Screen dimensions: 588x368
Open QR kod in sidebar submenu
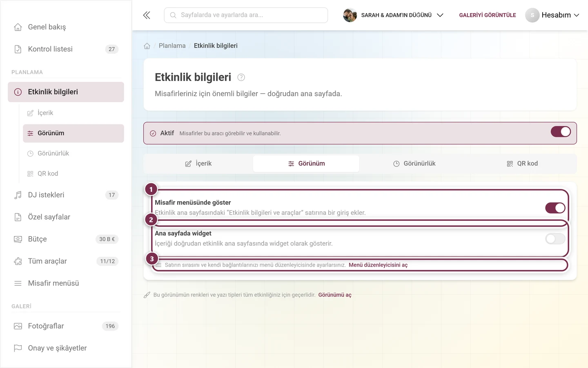click(73, 174)
